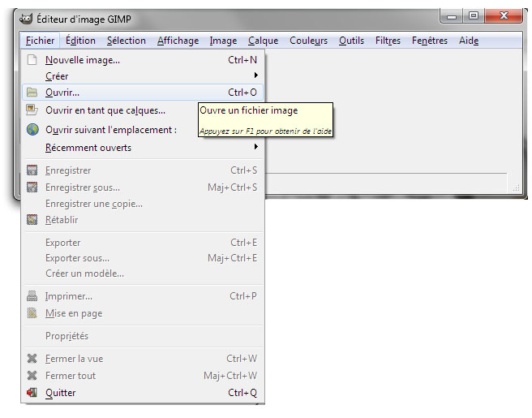
Task: Click the X icon beside Fermer la vue
Action: pos(32,359)
